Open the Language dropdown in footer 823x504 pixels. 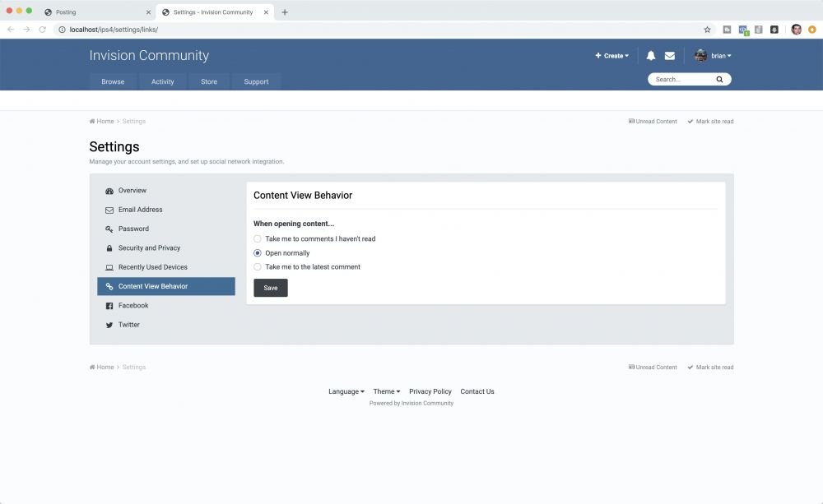pyautogui.click(x=346, y=391)
